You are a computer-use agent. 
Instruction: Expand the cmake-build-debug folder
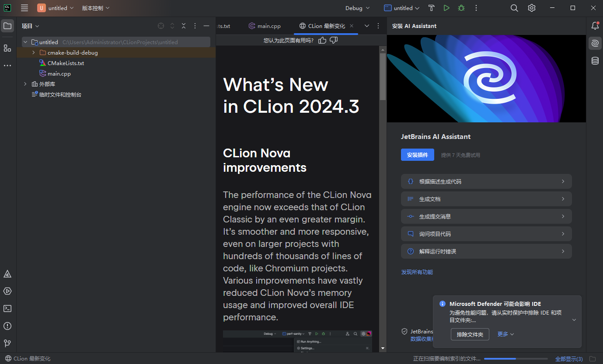[34, 52]
